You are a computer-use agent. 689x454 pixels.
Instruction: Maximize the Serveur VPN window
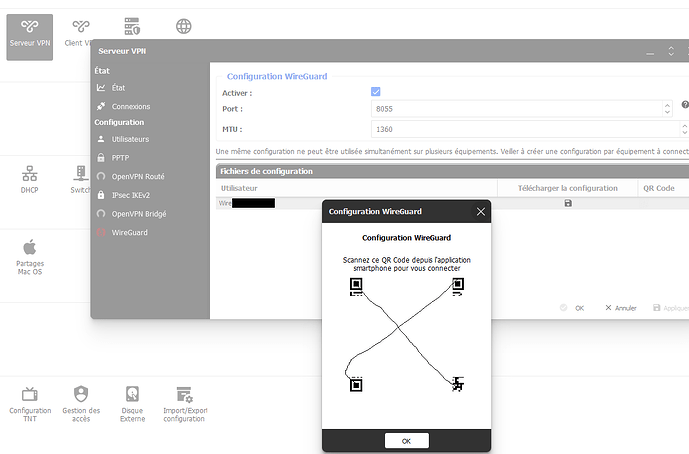[x=671, y=51]
